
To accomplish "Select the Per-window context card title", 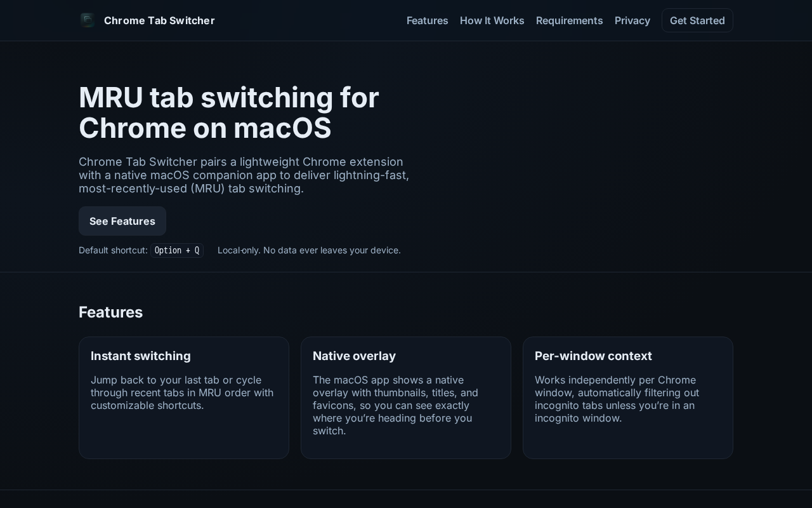I will [x=593, y=356].
